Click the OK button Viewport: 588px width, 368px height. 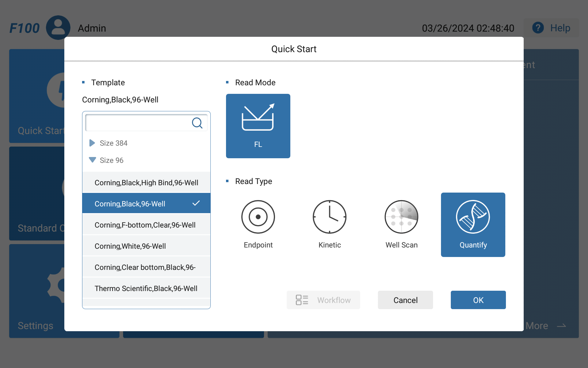pyautogui.click(x=478, y=300)
